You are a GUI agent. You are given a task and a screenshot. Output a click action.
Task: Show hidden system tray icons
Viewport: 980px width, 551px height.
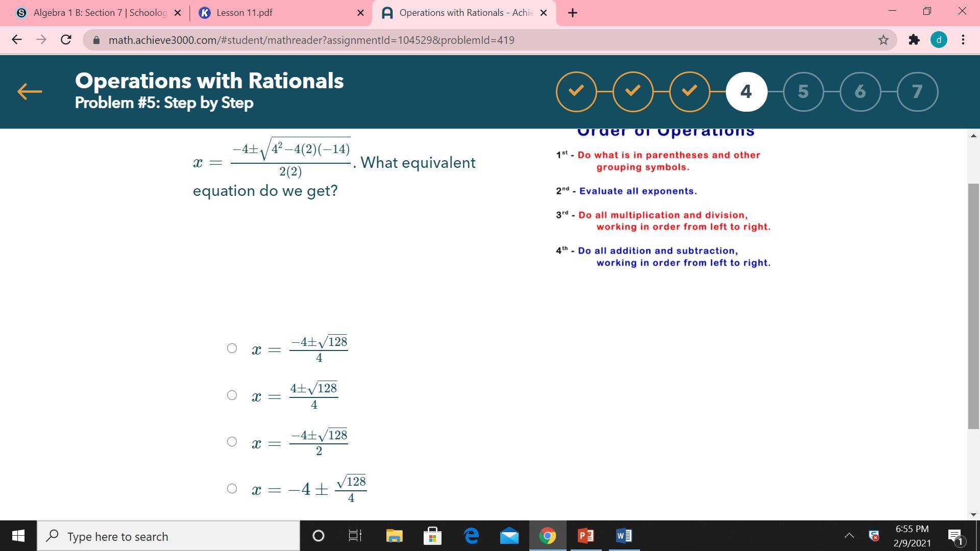[x=849, y=536]
